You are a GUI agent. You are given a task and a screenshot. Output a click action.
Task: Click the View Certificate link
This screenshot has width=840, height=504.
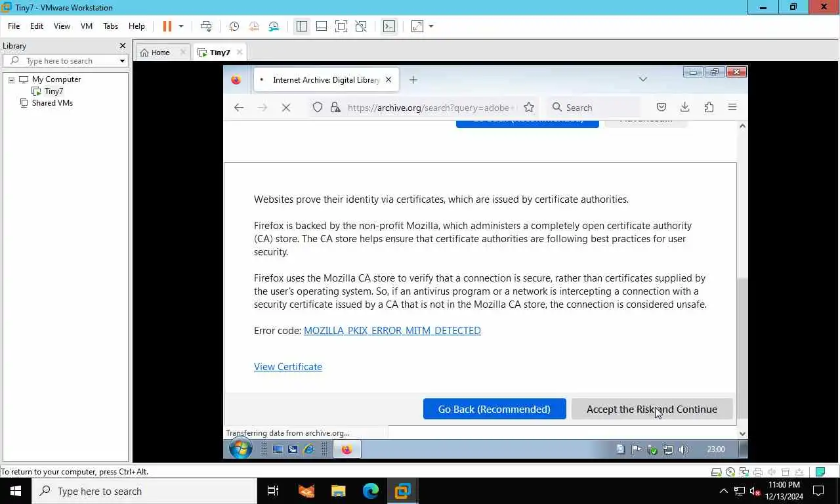[x=288, y=367]
